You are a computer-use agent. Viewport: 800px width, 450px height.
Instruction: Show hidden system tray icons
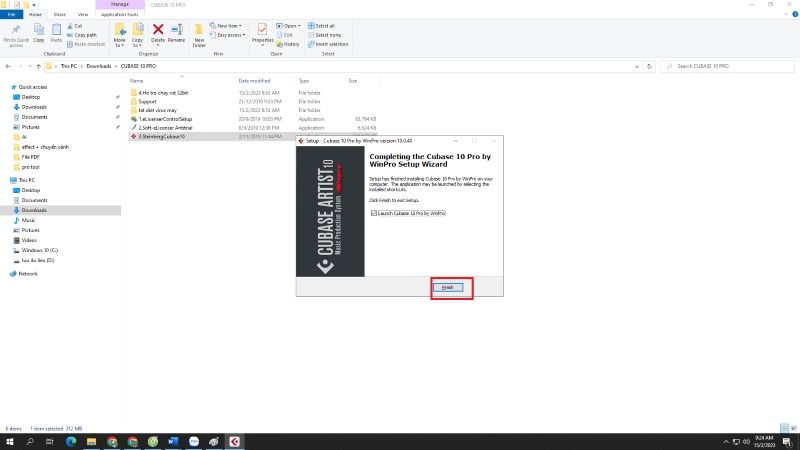coord(726,442)
